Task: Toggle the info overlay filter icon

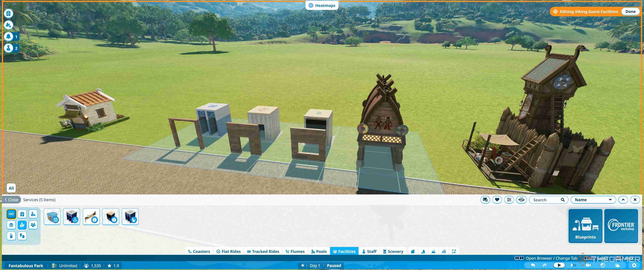Action: (x=485, y=200)
